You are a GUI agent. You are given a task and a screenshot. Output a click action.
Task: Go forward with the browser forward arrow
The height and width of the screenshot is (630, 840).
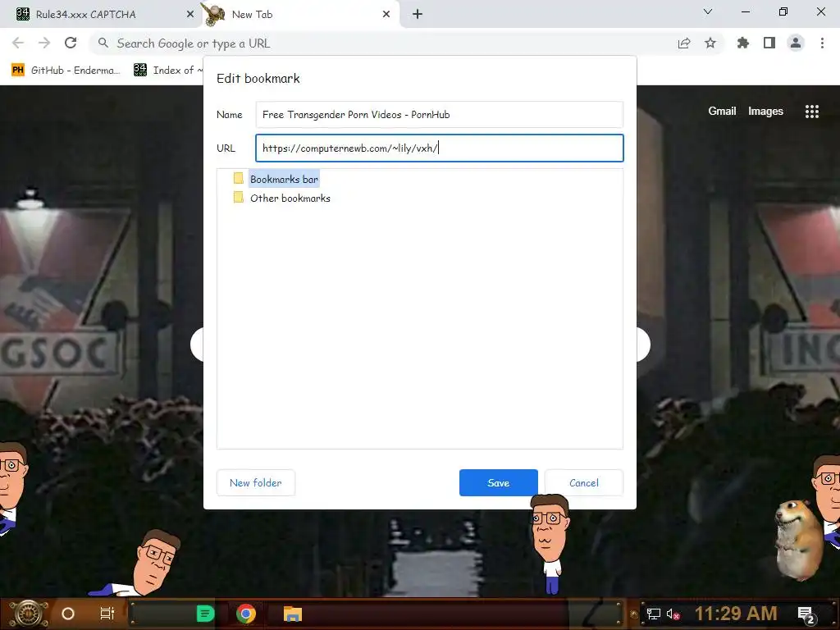(x=44, y=43)
